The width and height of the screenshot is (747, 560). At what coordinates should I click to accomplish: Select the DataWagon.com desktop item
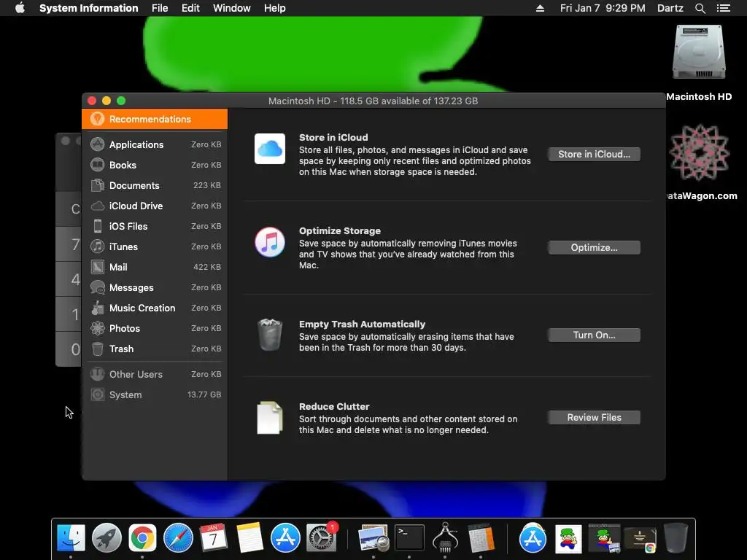click(x=700, y=152)
